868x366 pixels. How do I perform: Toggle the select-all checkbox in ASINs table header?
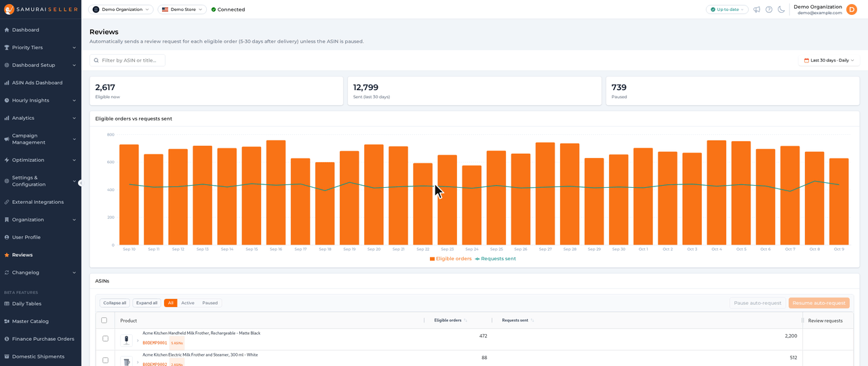click(104, 321)
